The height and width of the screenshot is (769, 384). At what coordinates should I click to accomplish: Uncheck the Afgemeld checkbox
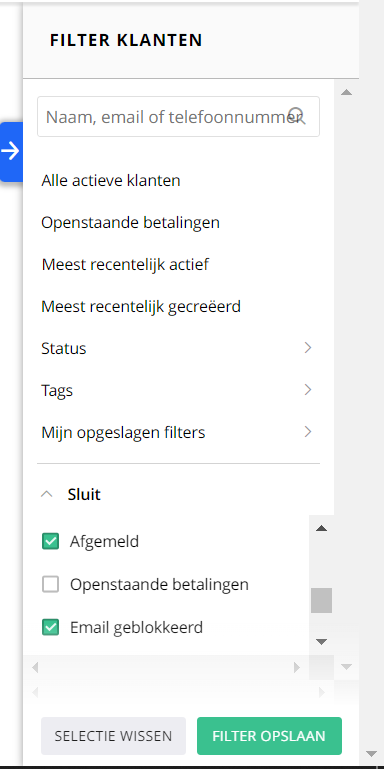coord(51,541)
